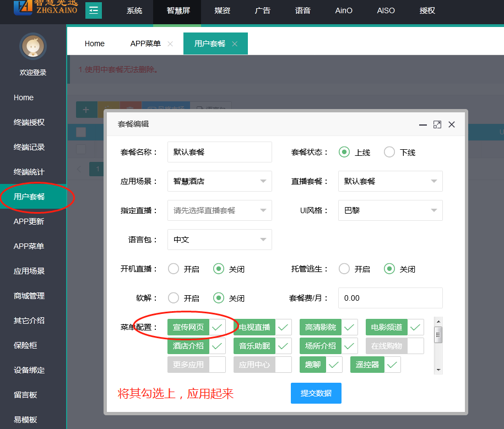Click the sidebar collapse hamburger icon
The height and width of the screenshot is (429, 504).
pyautogui.click(x=94, y=10)
